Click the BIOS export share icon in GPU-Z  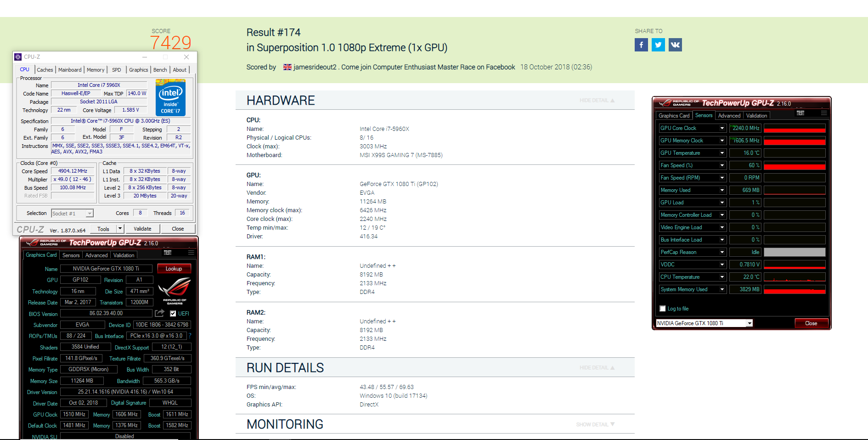coord(159,313)
